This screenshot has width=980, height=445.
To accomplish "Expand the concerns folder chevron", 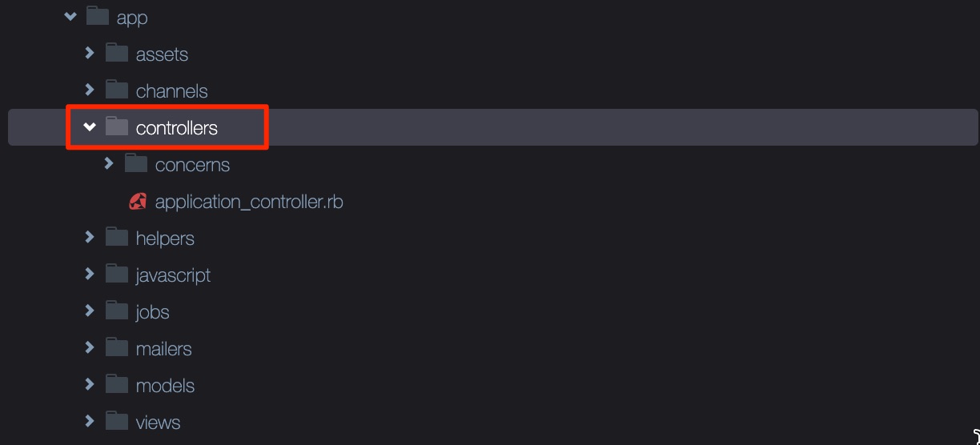I will click(x=109, y=163).
